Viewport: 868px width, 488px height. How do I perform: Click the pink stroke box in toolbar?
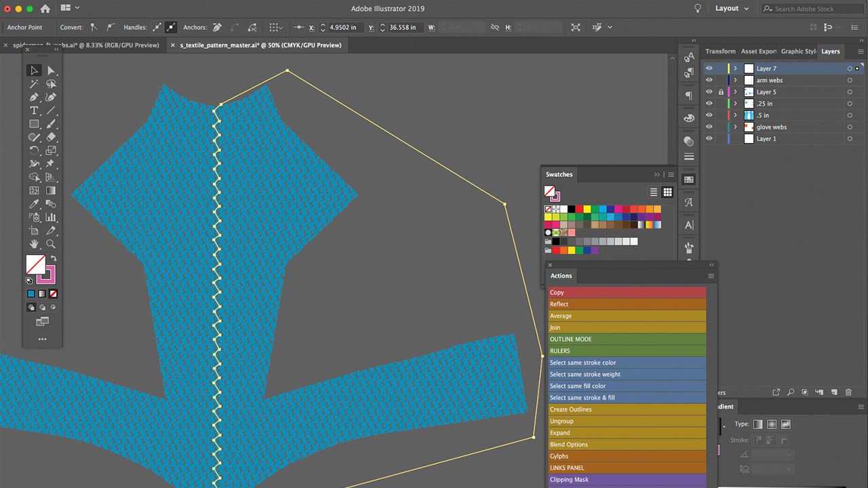tap(47, 274)
